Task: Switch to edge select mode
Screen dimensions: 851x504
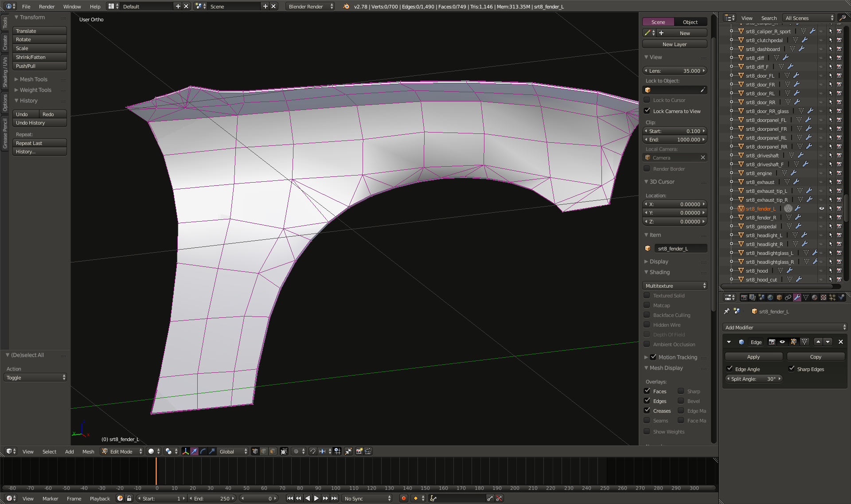Action: (x=264, y=451)
